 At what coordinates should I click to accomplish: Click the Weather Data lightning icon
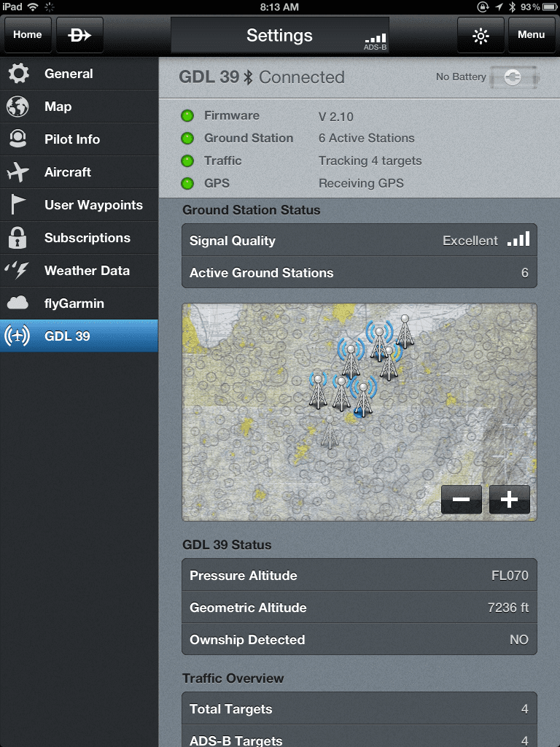coord(17,270)
